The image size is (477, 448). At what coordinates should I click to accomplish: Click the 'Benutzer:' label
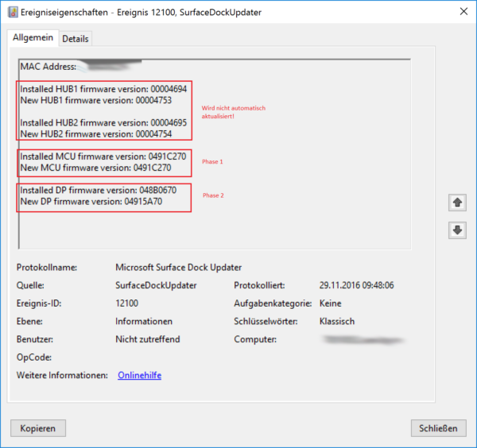point(35,339)
